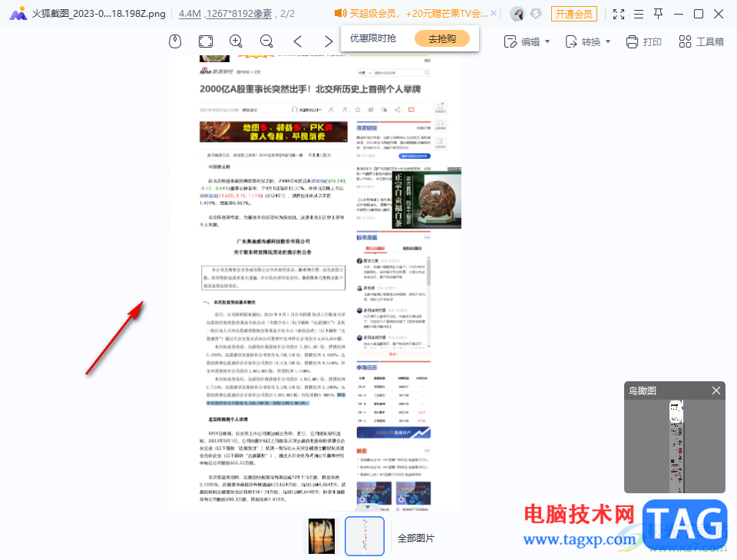Print the image via 打印
The width and height of the screenshot is (737, 560).
(643, 42)
